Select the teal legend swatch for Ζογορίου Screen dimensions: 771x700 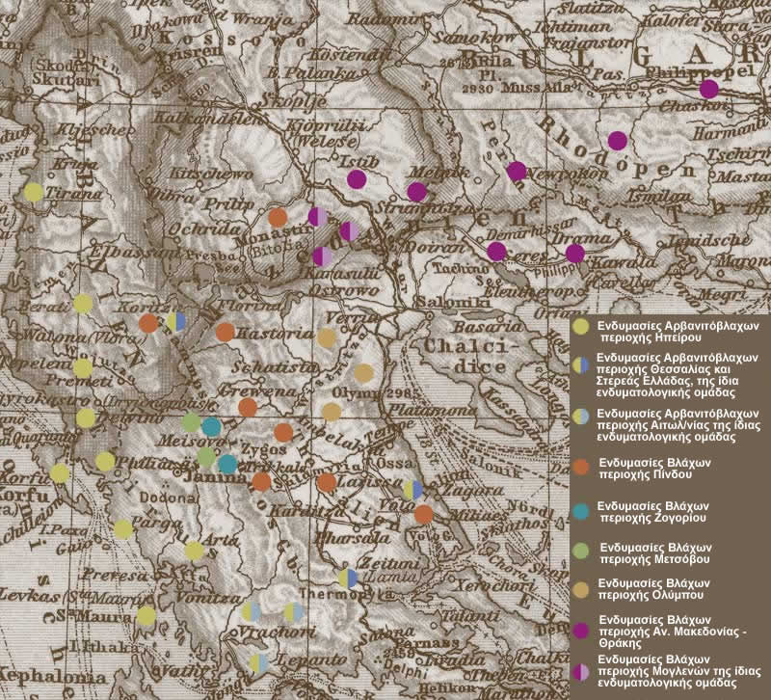[x=581, y=512]
